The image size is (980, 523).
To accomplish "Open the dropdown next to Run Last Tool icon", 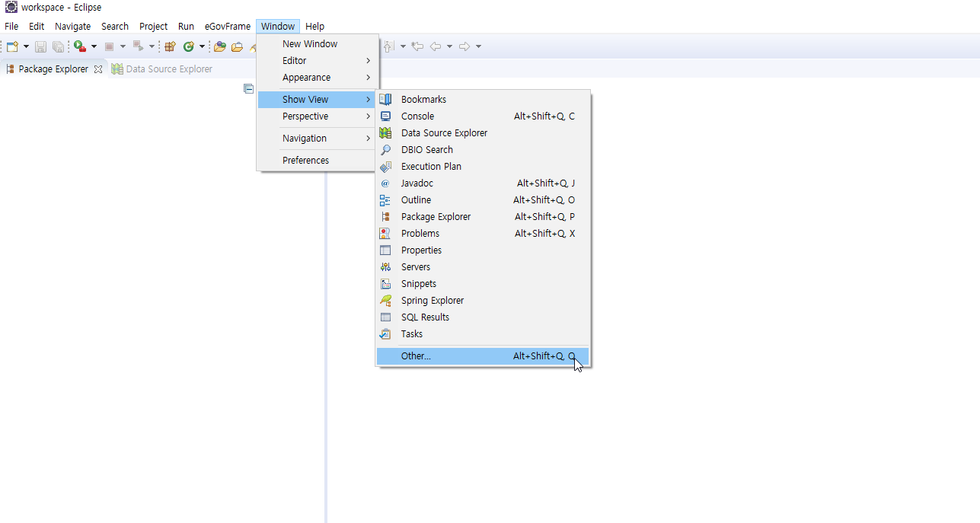I will point(94,46).
